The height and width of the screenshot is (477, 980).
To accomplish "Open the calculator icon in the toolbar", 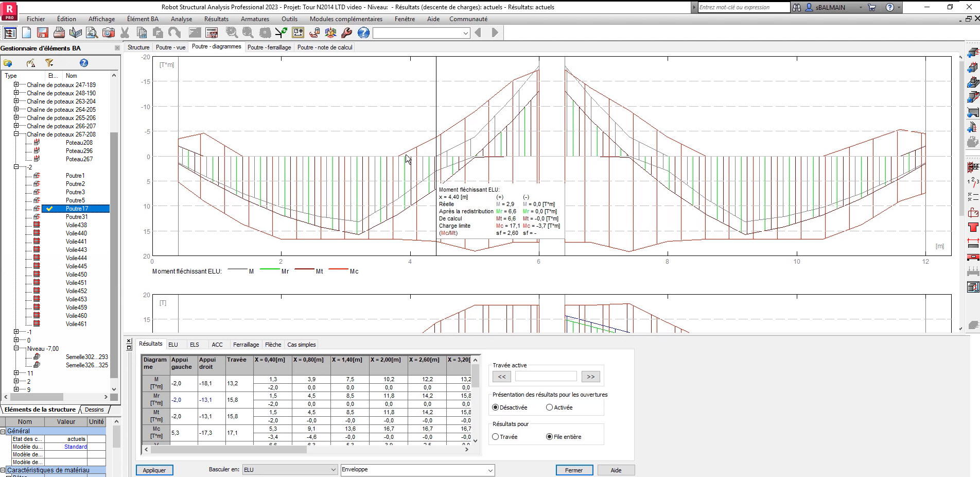I will point(212,32).
